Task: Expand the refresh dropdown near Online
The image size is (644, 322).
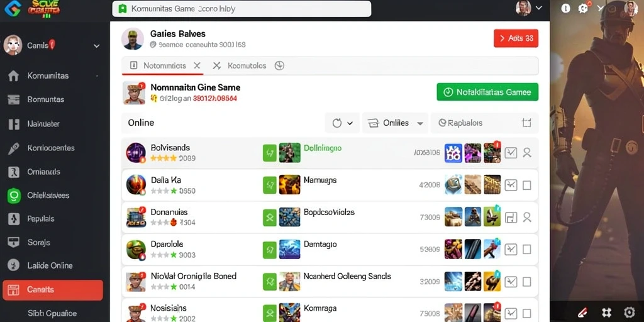Action: [343, 123]
